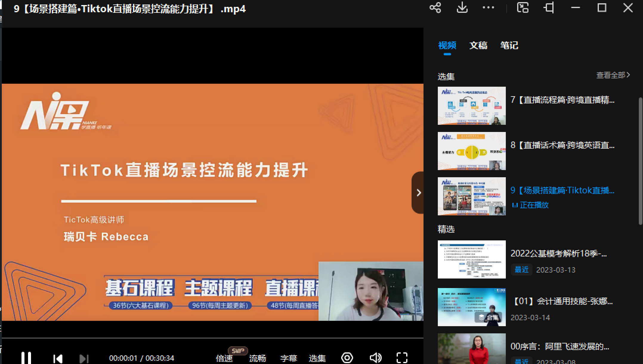Switch to the 文稿 tab

click(x=478, y=45)
